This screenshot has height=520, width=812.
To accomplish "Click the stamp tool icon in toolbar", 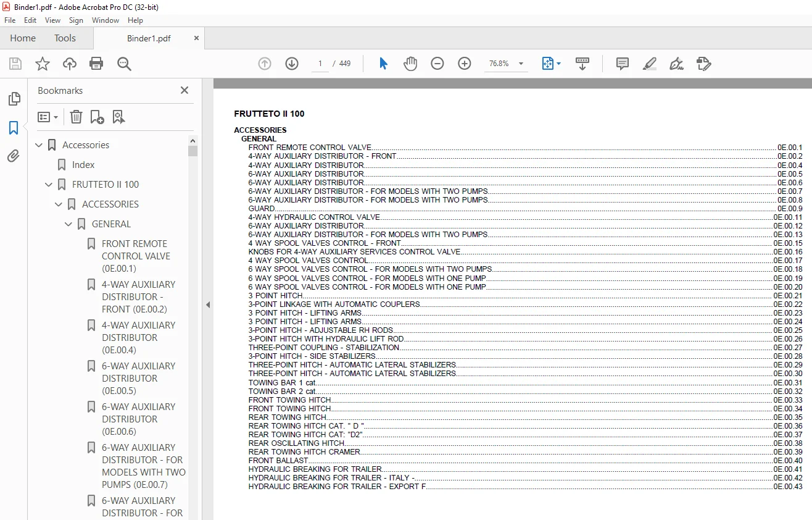I will point(703,64).
